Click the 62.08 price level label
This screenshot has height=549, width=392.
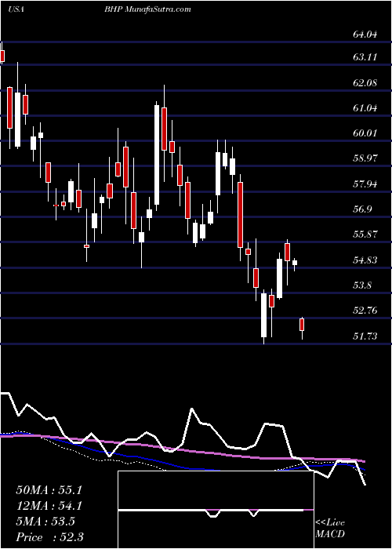click(x=365, y=83)
